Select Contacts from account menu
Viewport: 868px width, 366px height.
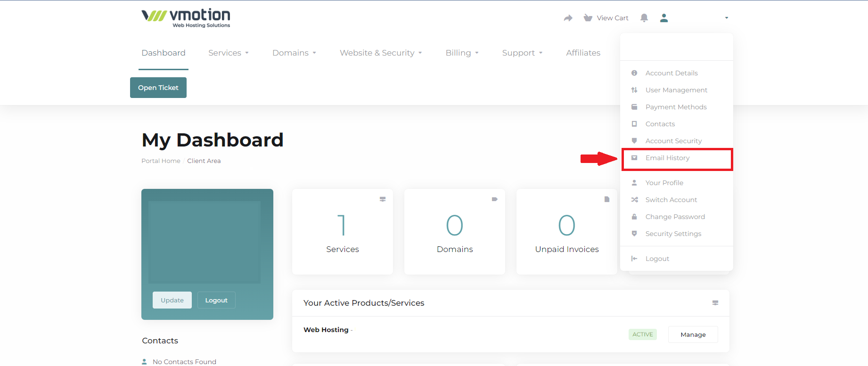coord(677,124)
